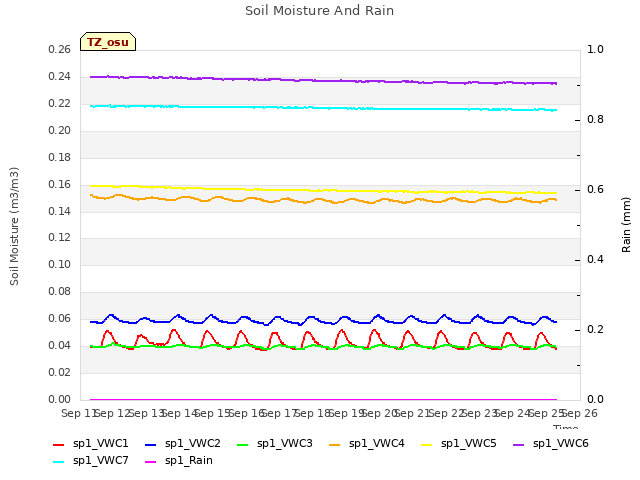Click the Sep 26 date tick label
This screenshot has height=480, width=640.
point(580,413)
